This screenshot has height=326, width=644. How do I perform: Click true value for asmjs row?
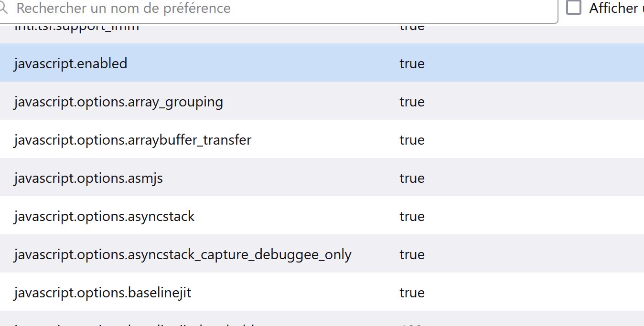coord(412,178)
